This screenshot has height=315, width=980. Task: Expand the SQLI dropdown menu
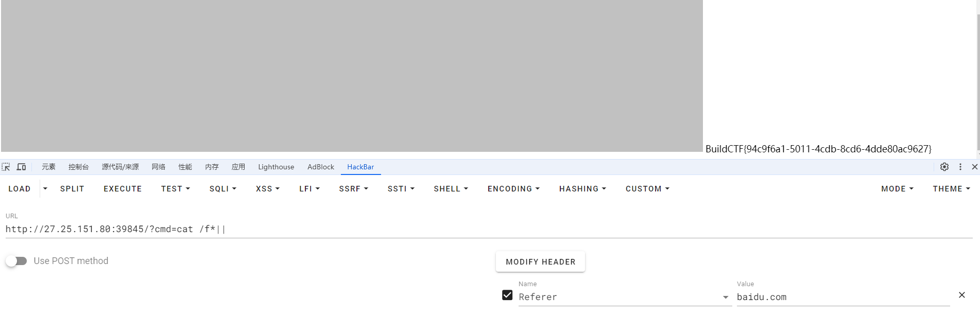coord(222,189)
